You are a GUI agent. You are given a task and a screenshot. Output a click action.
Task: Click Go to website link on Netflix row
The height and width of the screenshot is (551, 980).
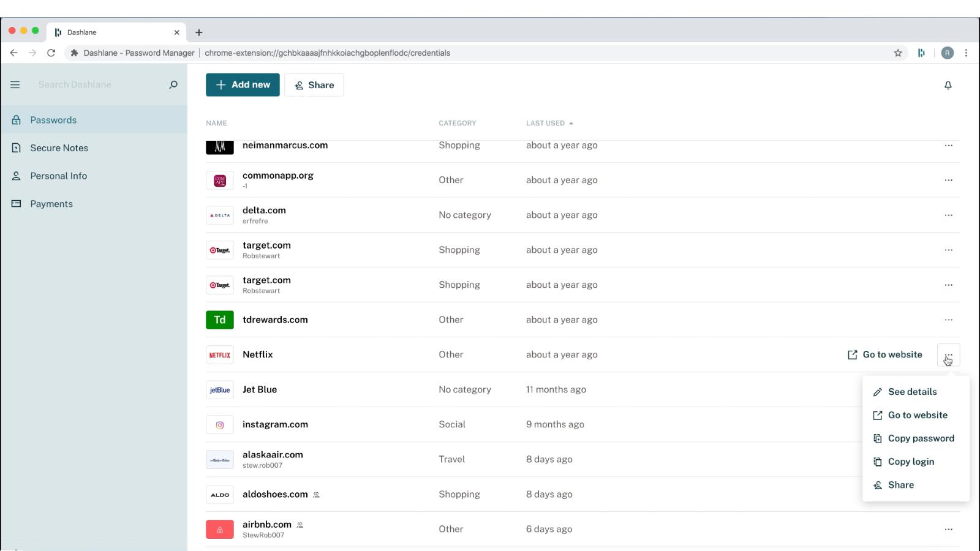(x=884, y=354)
